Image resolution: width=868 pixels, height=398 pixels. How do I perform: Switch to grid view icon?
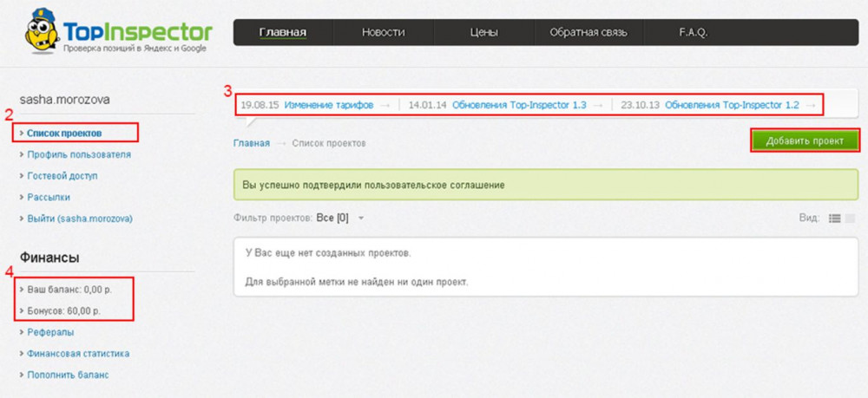[x=851, y=219]
